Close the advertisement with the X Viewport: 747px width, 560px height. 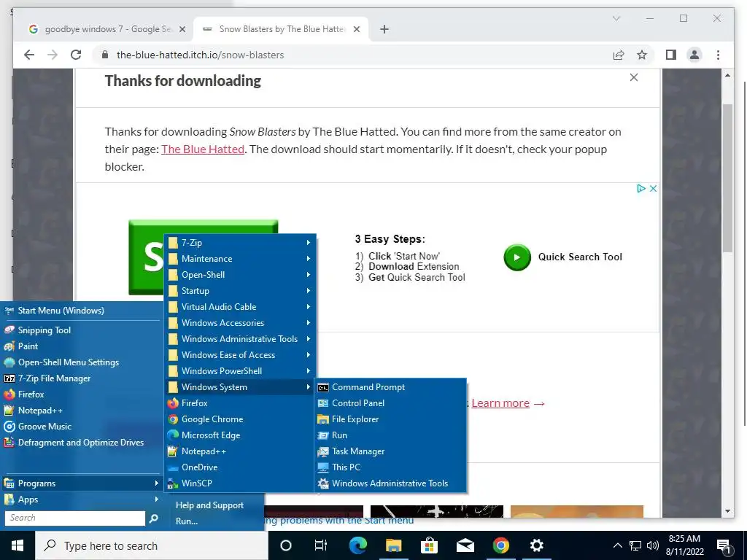(653, 189)
